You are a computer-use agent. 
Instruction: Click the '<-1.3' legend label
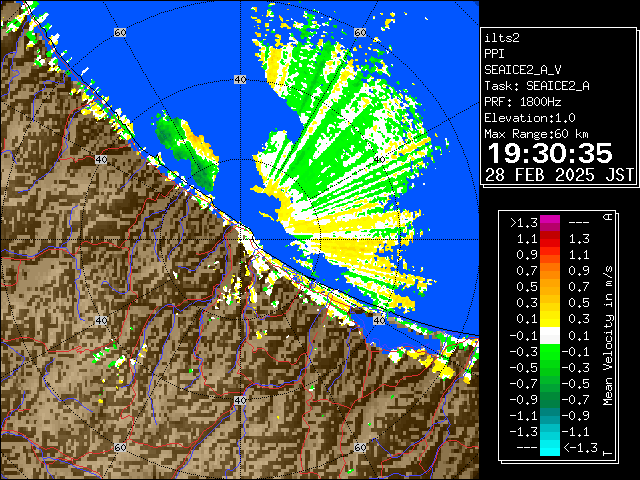click(581, 448)
